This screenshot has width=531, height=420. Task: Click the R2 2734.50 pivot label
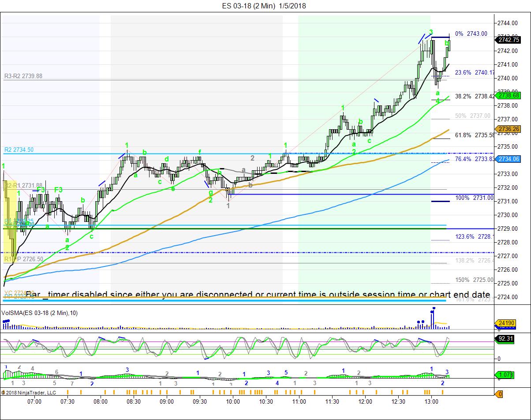pos(19,150)
